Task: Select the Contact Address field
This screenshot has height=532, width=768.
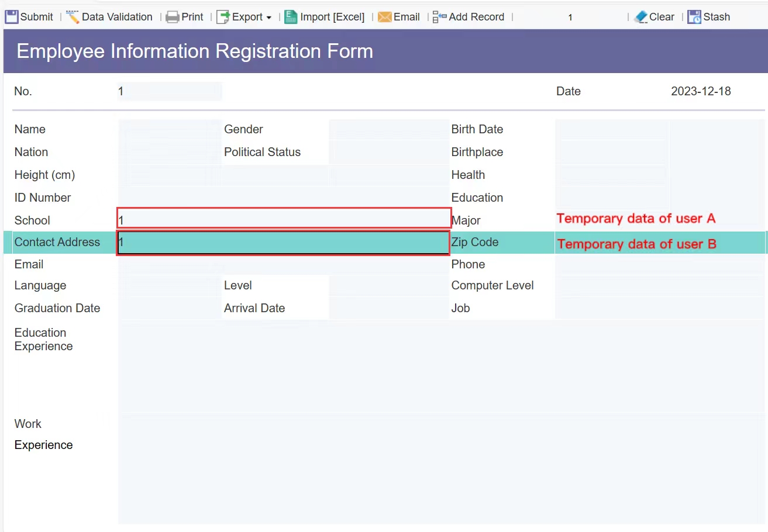Action: point(284,243)
